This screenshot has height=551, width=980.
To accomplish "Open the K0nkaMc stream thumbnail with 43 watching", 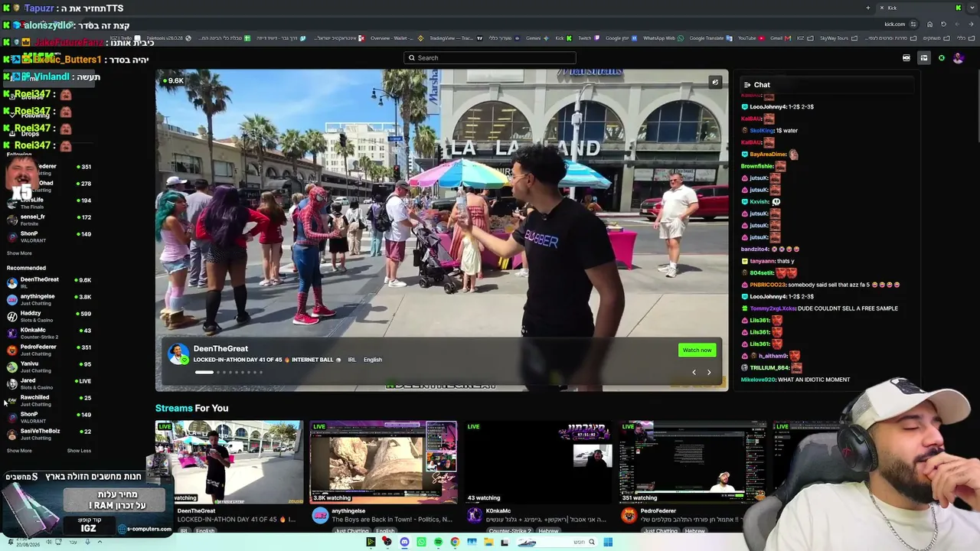I will [538, 462].
